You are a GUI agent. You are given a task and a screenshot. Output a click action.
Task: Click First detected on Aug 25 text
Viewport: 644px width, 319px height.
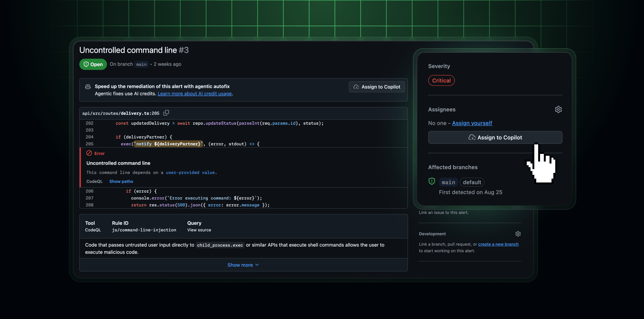[471, 192]
